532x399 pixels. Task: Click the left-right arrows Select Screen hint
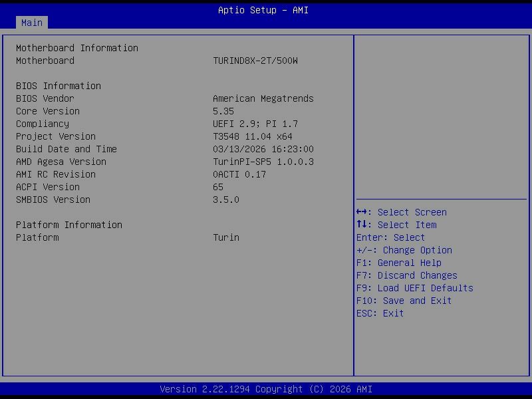(x=402, y=212)
